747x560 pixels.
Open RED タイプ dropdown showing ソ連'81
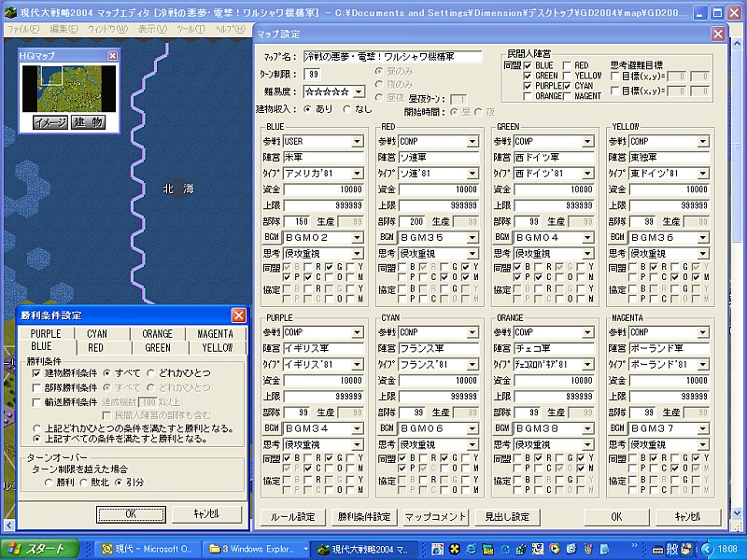[472, 174]
